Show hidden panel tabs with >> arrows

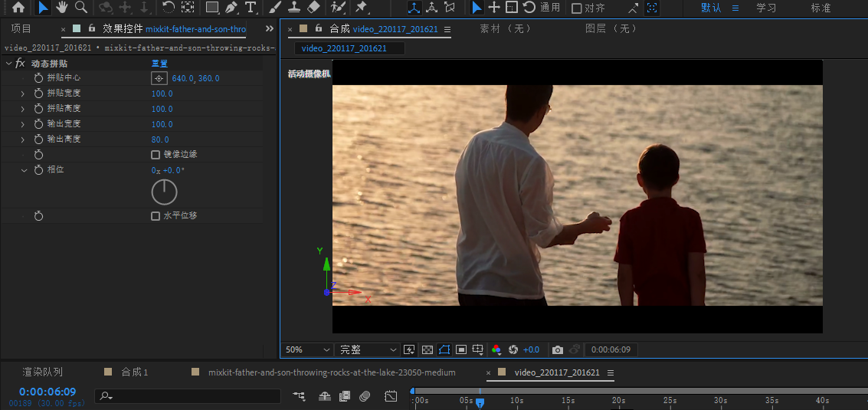coord(270,29)
